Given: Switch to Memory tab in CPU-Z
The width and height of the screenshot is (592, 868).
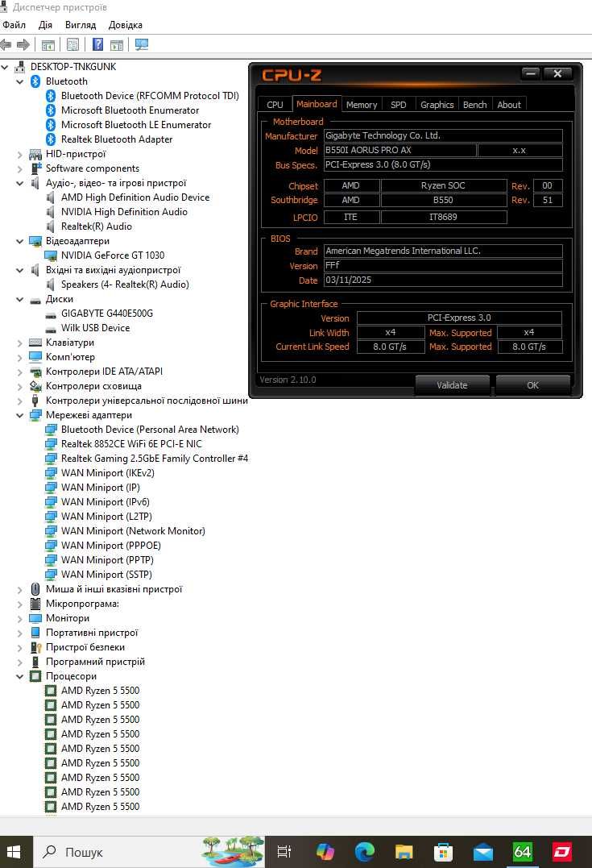Looking at the screenshot, I should pyautogui.click(x=362, y=105).
